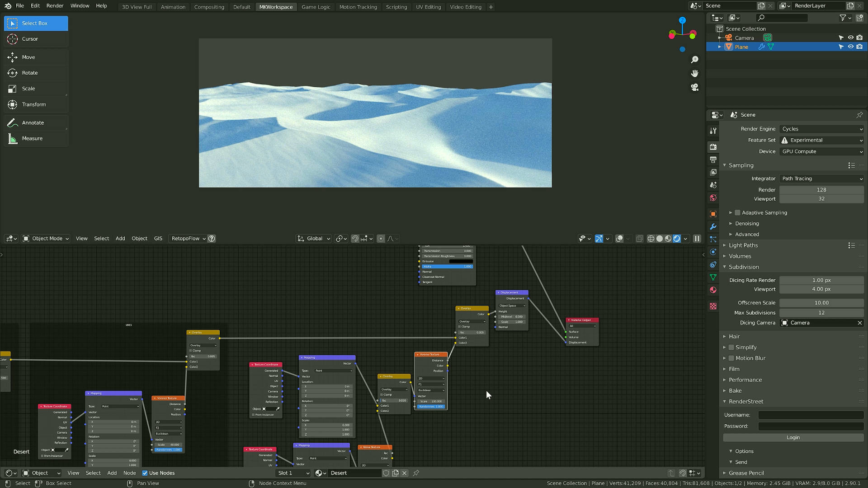The height and width of the screenshot is (488, 868).
Task: Open the Render Engine dropdown
Action: click(822, 129)
